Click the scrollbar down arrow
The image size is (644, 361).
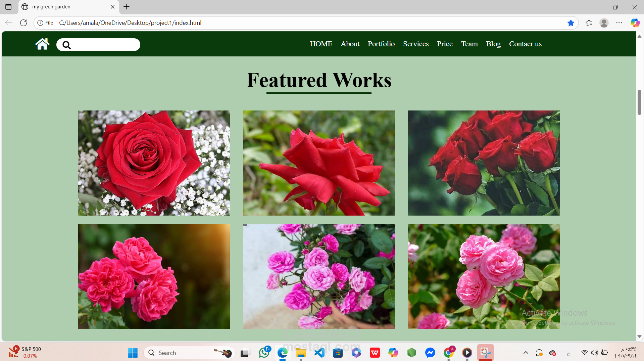639,336
